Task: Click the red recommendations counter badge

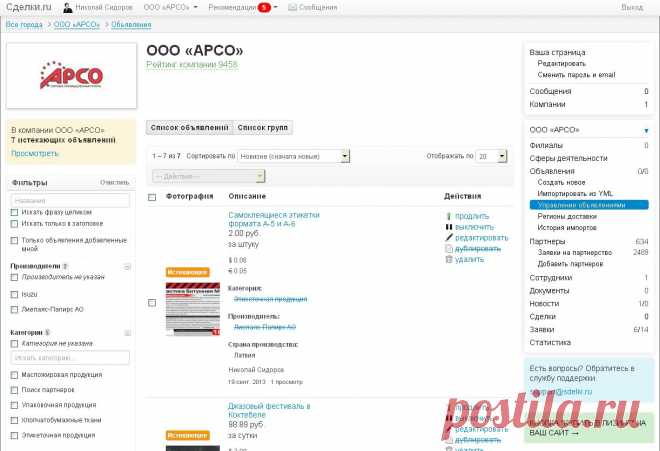Action: point(264,8)
